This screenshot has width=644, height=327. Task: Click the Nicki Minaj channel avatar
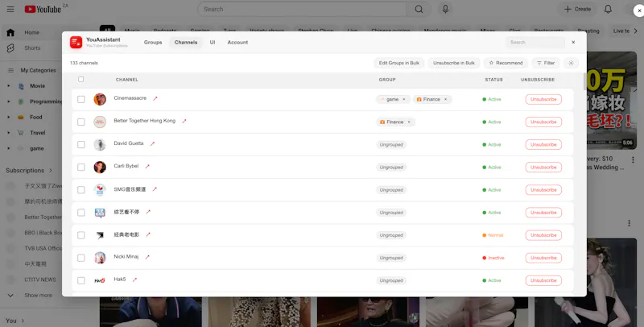100,258
